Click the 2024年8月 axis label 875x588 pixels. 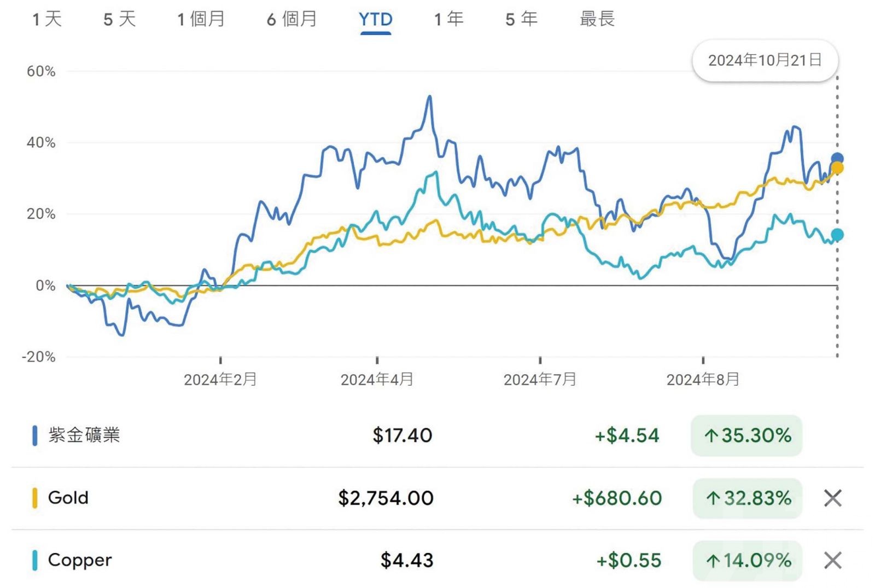click(x=703, y=379)
